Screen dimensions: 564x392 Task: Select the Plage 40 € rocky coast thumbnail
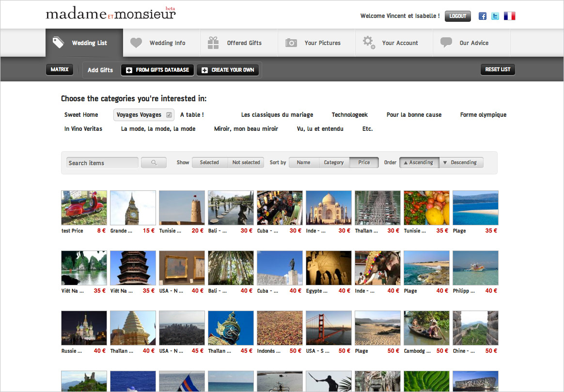426,268
